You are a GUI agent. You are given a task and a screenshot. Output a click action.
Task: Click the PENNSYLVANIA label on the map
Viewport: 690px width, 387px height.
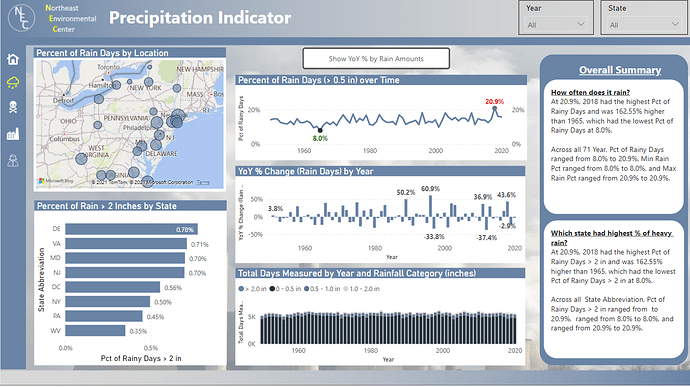point(126,118)
